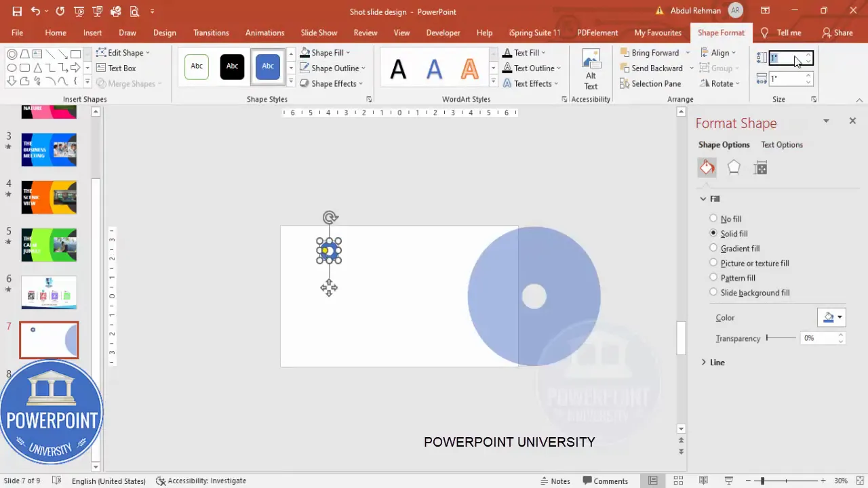Screen dimensions: 868x488
Task: Apply the blue Abc shape style
Action: pyautogui.click(x=268, y=66)
